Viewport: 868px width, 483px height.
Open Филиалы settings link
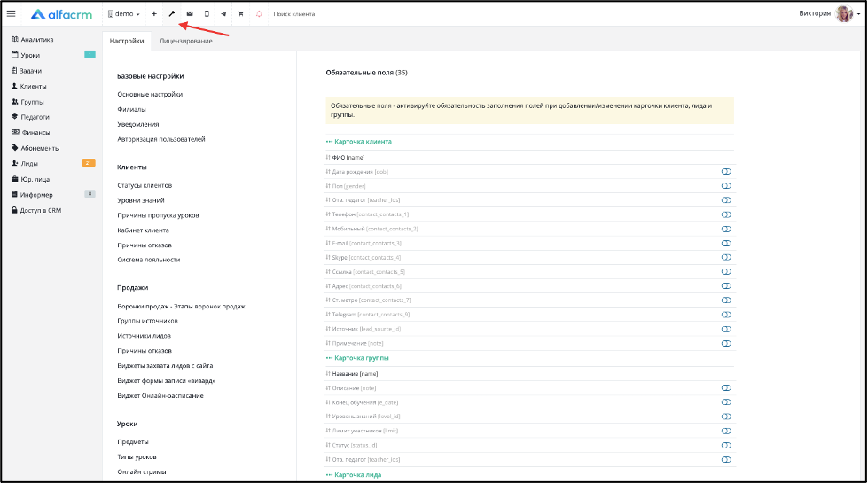(x=132, y=110)
